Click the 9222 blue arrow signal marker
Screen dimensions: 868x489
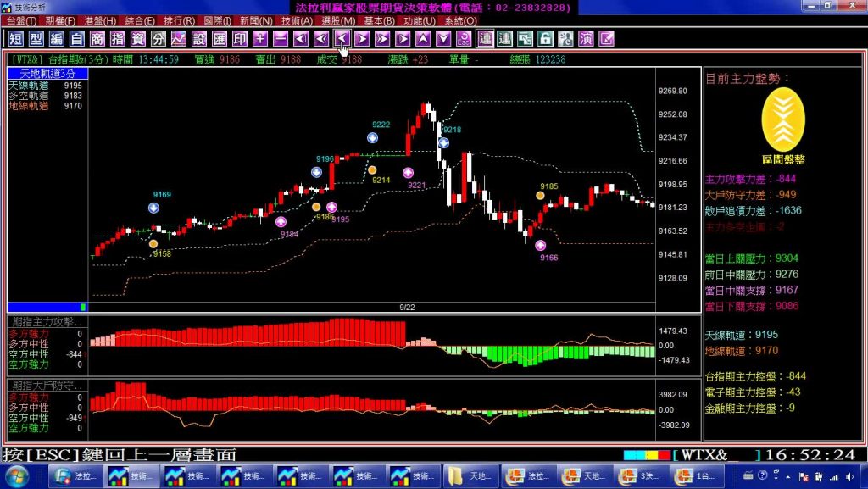point(372,137)
